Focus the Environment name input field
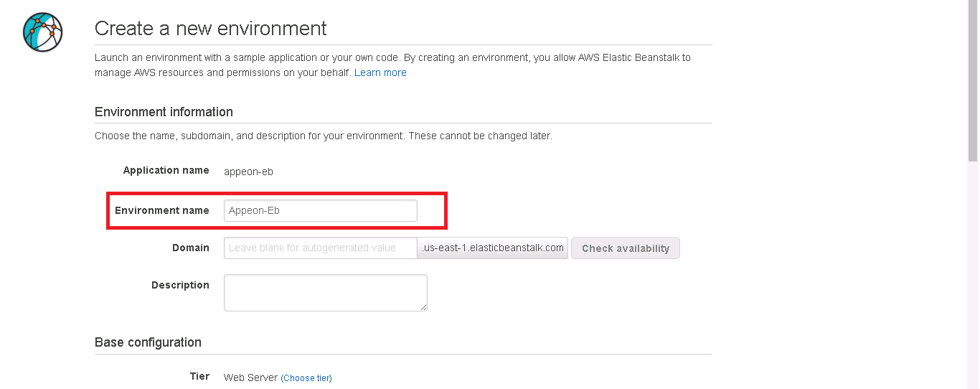Image resolution: width=980 pixels, height=389 pixels. (320, 210)
